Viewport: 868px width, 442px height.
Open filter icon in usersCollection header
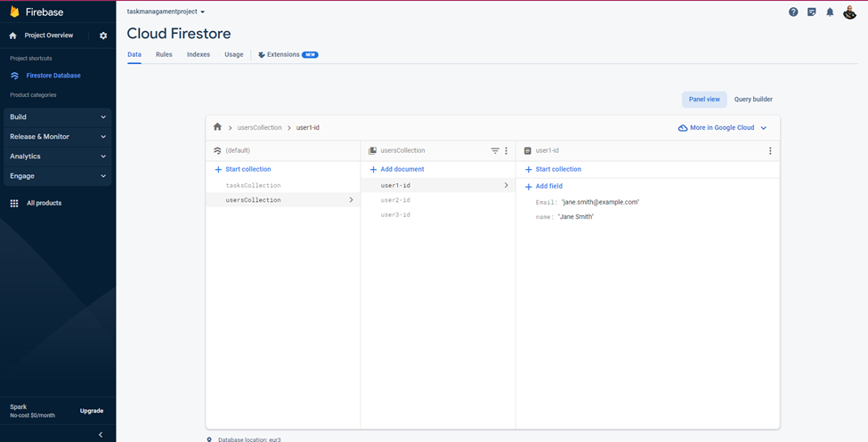[495, 150]
